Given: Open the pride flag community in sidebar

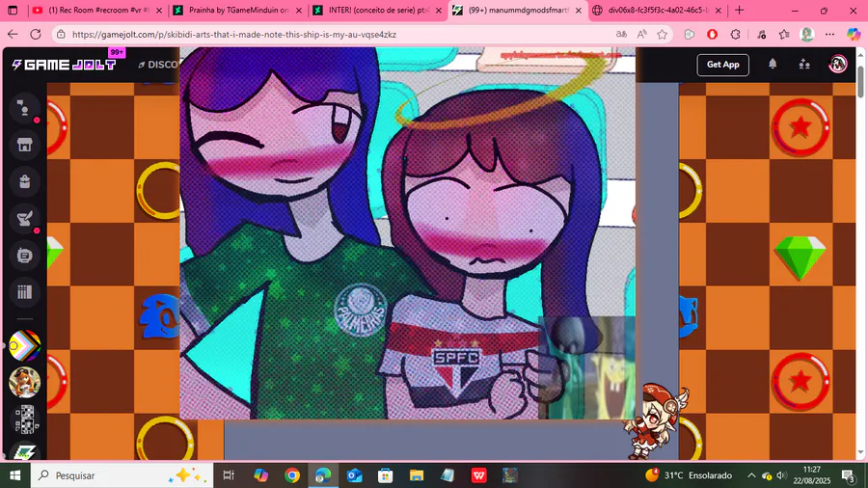Looking at the screenshot, I should click(x=24, y=346).
